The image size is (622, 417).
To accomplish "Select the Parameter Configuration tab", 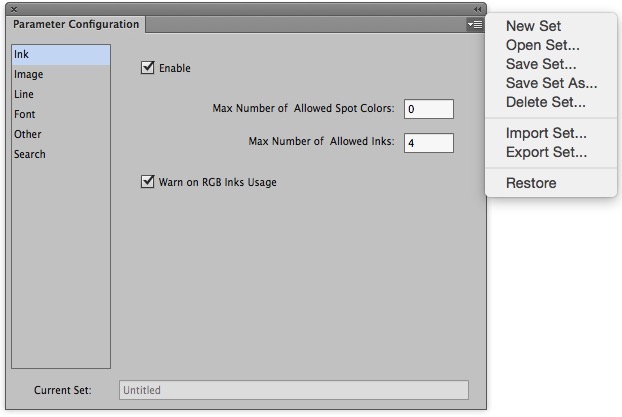I will coord(76,25).
